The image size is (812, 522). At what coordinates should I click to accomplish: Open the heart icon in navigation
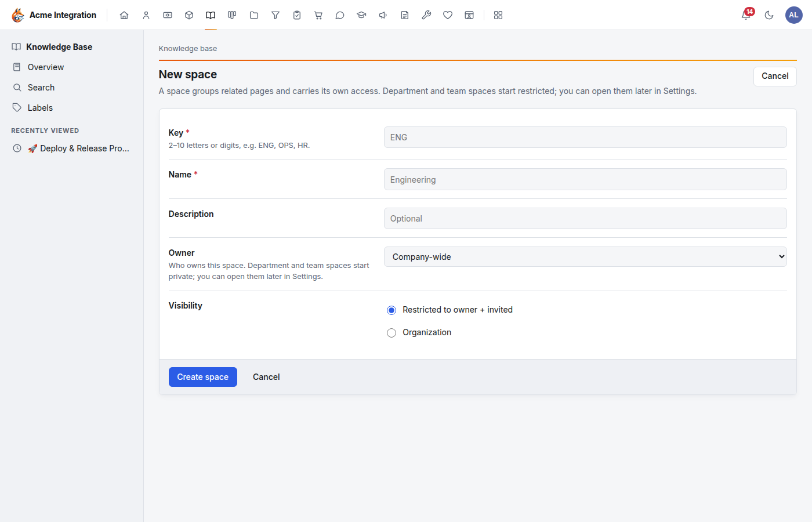coord(448,15)
